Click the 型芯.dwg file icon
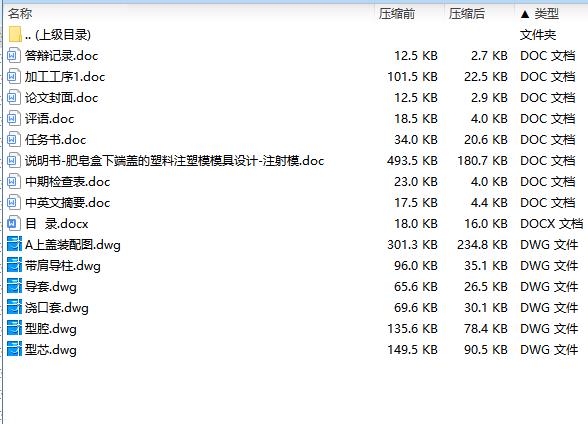 14,349
